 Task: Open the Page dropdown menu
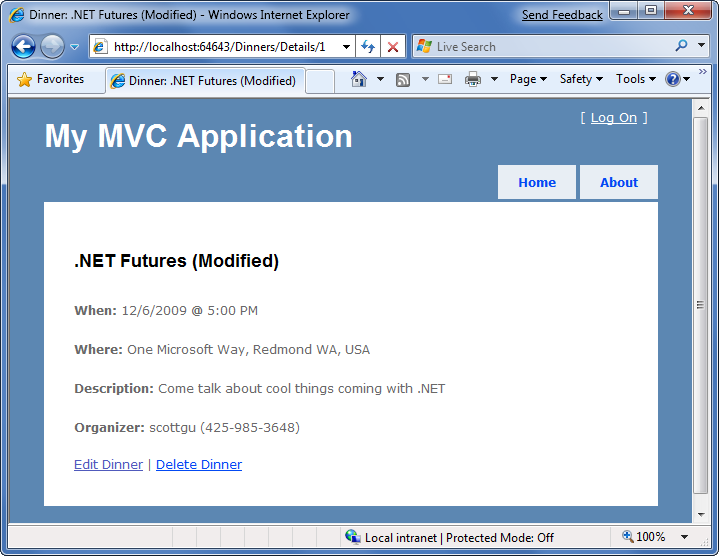tap(528, 80)
